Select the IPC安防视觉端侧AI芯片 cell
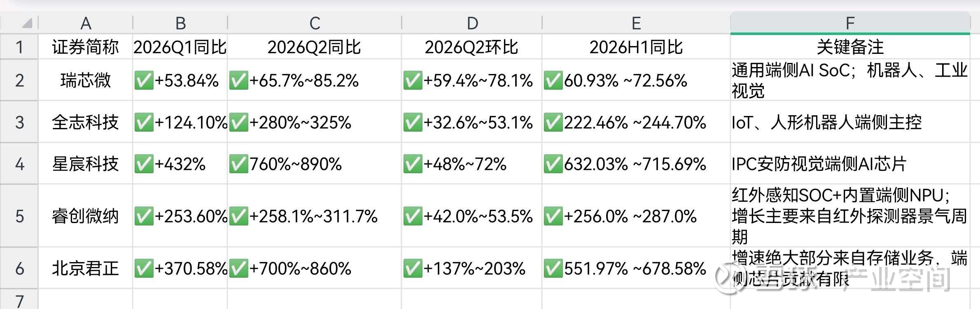 tap(850, 163)
